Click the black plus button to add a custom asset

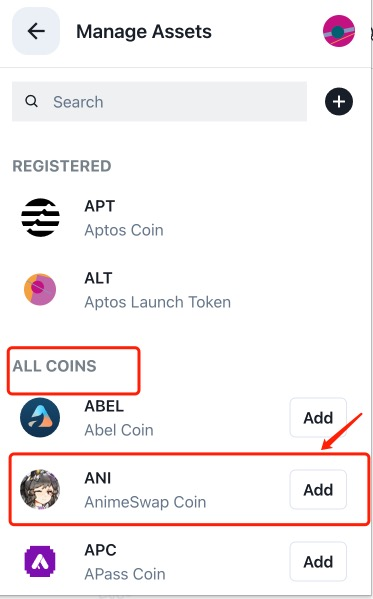[x=339, y=102]
